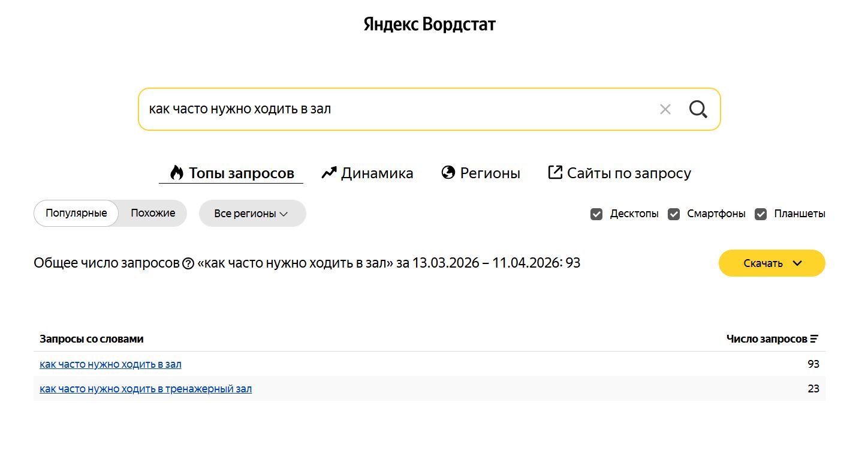Screen dimensions: 868x453
Task: Open the Топы запросов tab
Action: tap(231, 173)
